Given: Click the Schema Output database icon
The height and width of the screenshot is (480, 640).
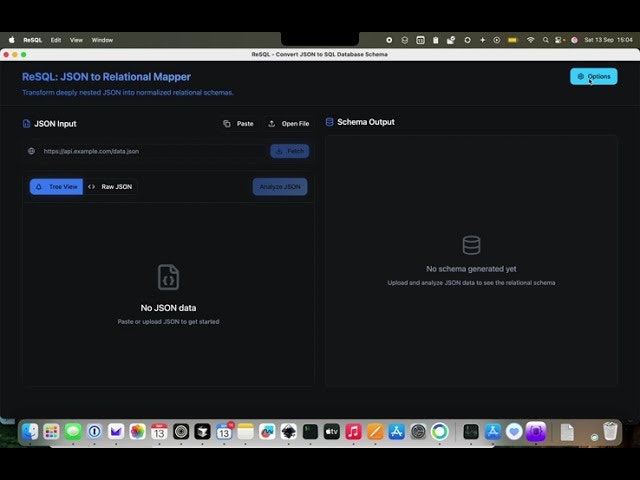Looking at the screenshot, I should (x=329, y=122).
